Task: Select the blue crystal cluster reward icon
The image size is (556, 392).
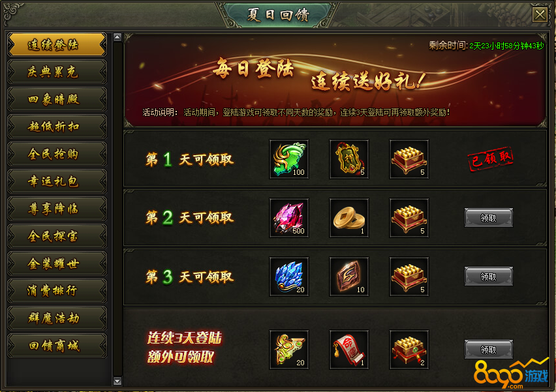Action: pos(289,277)
